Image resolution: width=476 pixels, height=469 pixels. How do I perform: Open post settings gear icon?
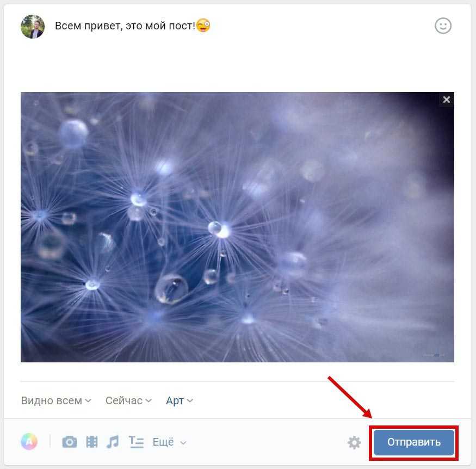pos(354,442)
